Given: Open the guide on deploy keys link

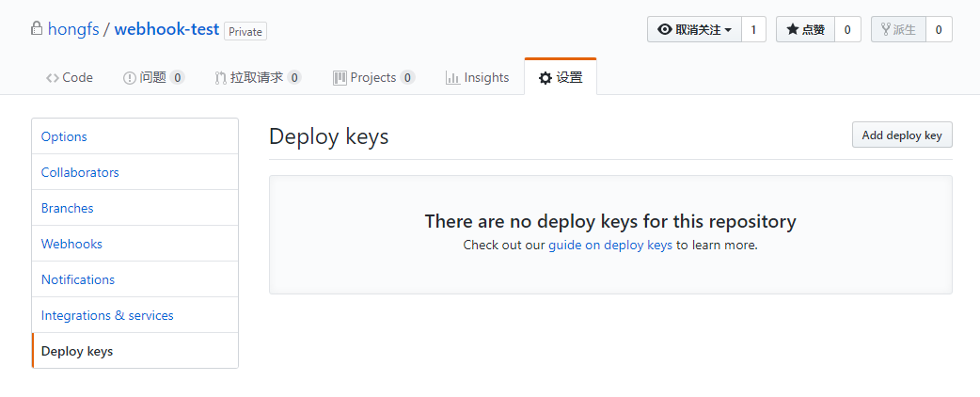Looking at the screenshot, I should click(x=610, y=246).
